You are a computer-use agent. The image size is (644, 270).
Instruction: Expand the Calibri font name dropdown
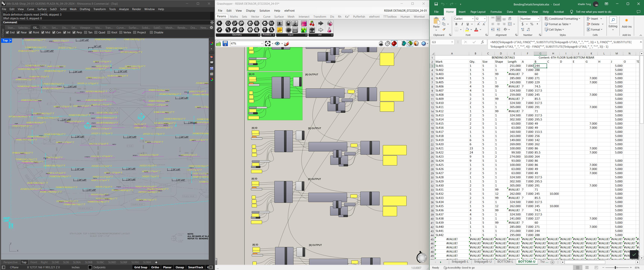(472, 19)
